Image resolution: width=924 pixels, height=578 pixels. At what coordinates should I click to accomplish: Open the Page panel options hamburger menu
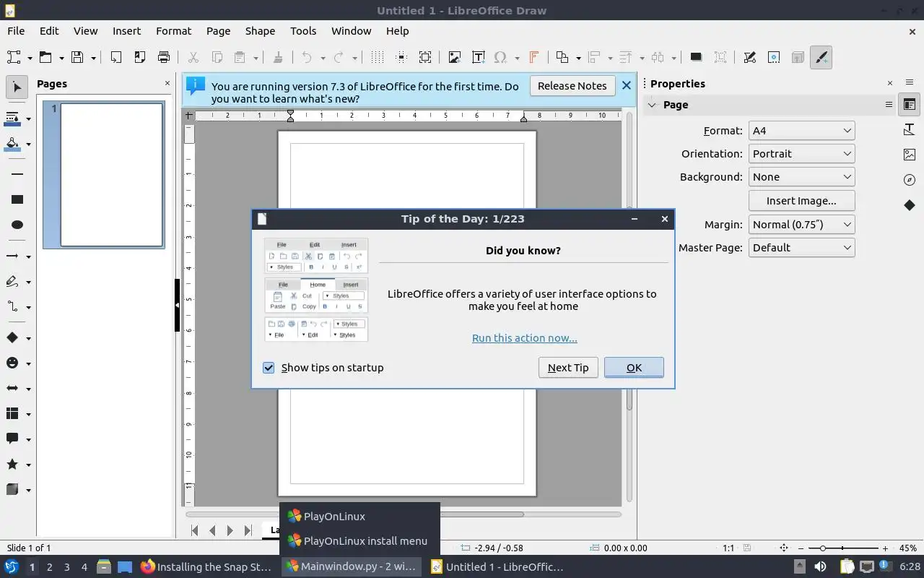click(x=889, y=105)
